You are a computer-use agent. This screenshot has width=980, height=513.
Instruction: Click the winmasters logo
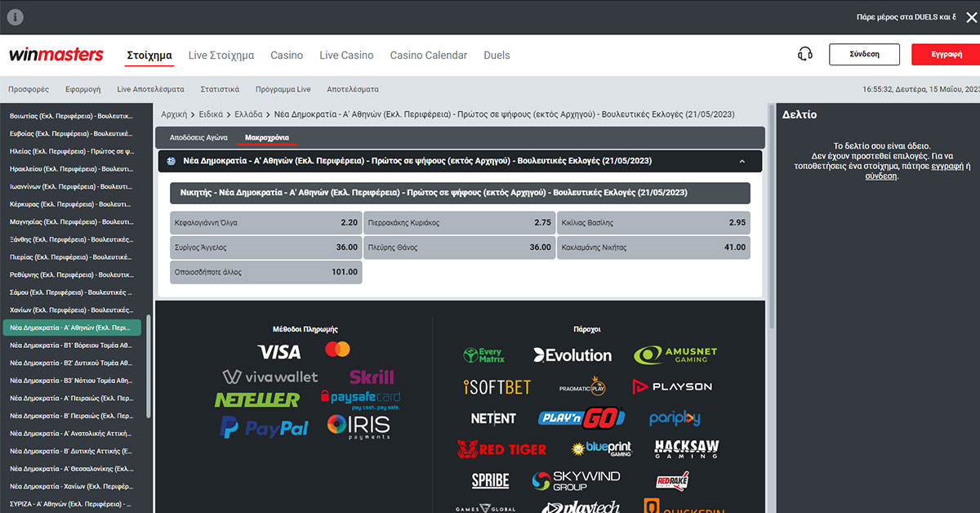pos(56,55)
